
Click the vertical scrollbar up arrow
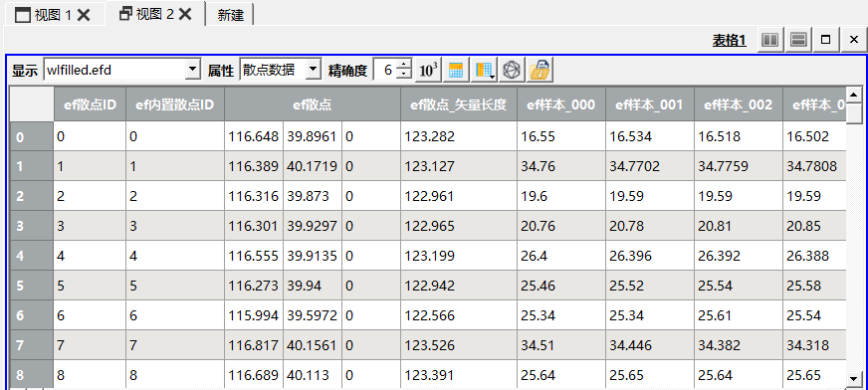point(854,95)
